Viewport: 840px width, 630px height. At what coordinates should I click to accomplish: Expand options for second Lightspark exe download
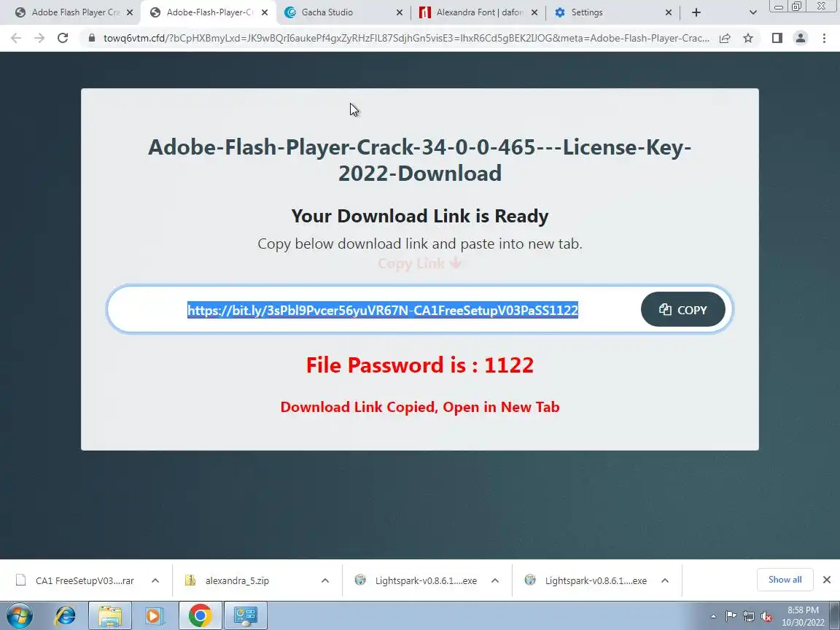pyautogui.click(x=665, y=580)
